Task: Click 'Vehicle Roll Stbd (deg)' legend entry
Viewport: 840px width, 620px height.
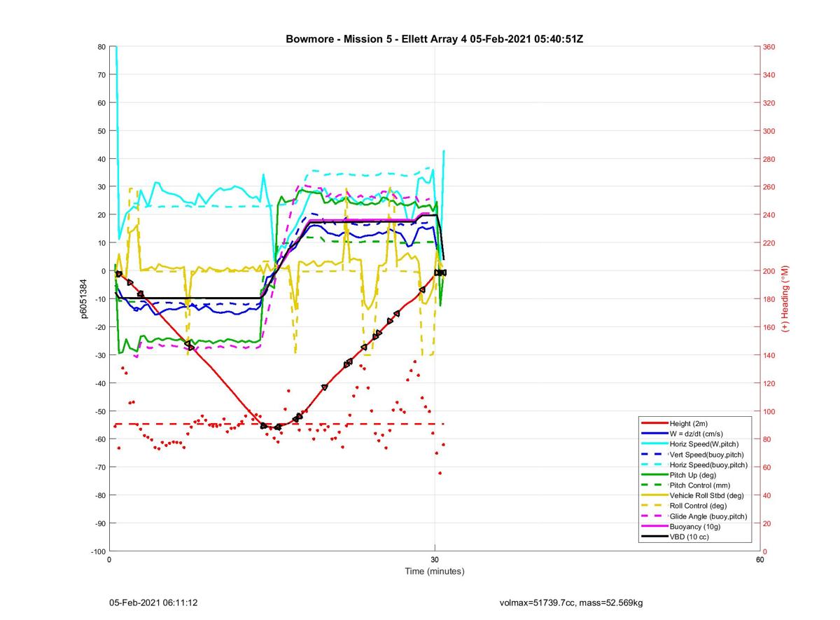Action: coord(707,495)
